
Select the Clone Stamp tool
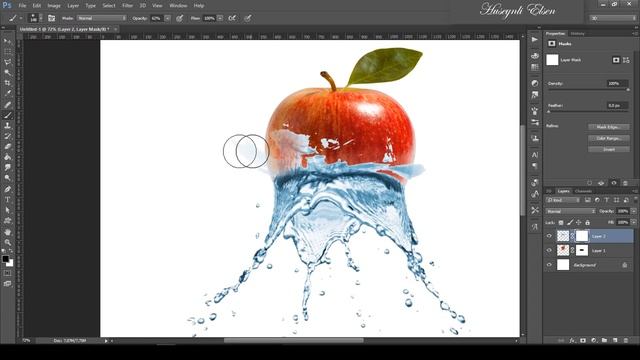tap(7, 126)
